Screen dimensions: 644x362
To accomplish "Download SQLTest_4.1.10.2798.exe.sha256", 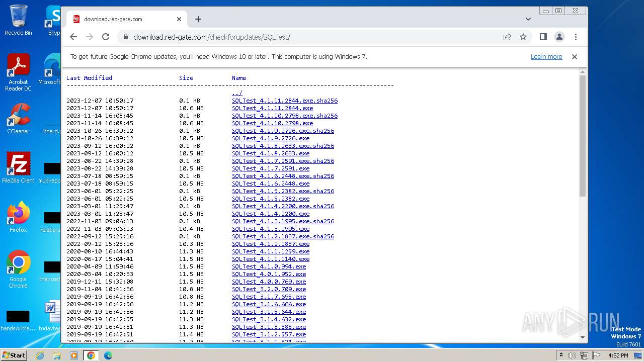I will coord(285,116).
